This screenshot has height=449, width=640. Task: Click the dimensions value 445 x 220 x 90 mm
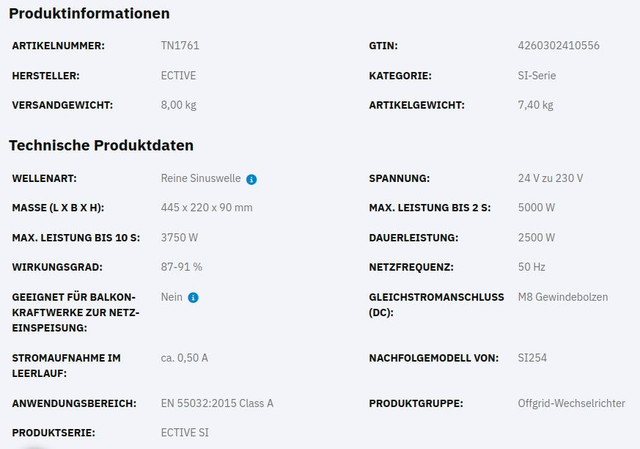206,207
